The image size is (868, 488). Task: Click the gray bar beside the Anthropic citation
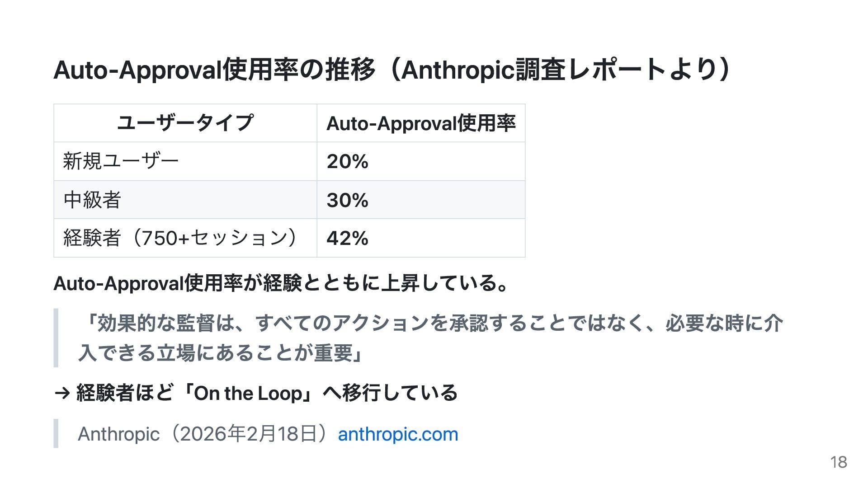pyautogui.click(x=56, y=433)
